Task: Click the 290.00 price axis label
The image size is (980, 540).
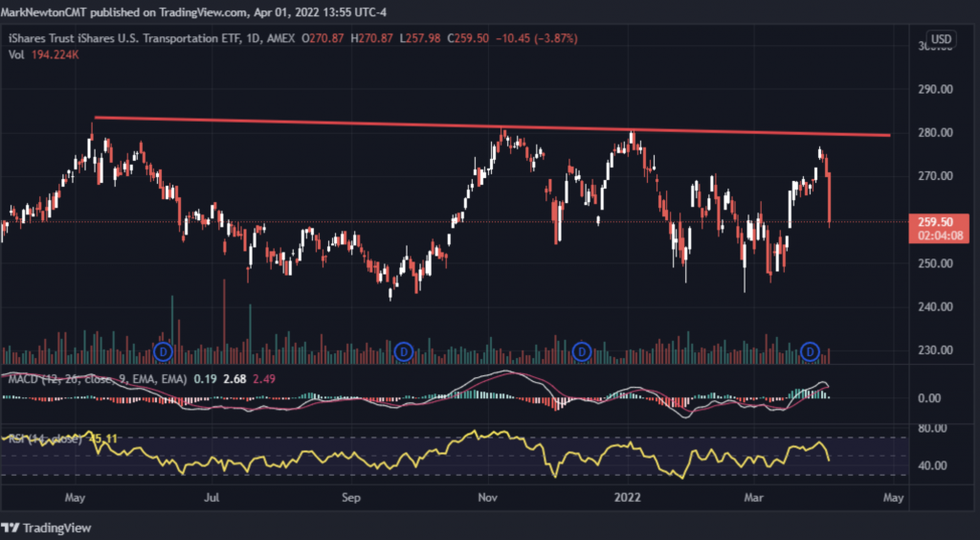Action: pyautogui.click(x=935, y=89)
